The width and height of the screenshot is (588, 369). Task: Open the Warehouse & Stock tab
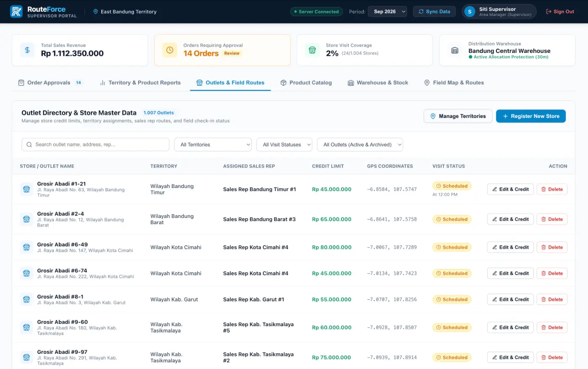tap(378, 83)
